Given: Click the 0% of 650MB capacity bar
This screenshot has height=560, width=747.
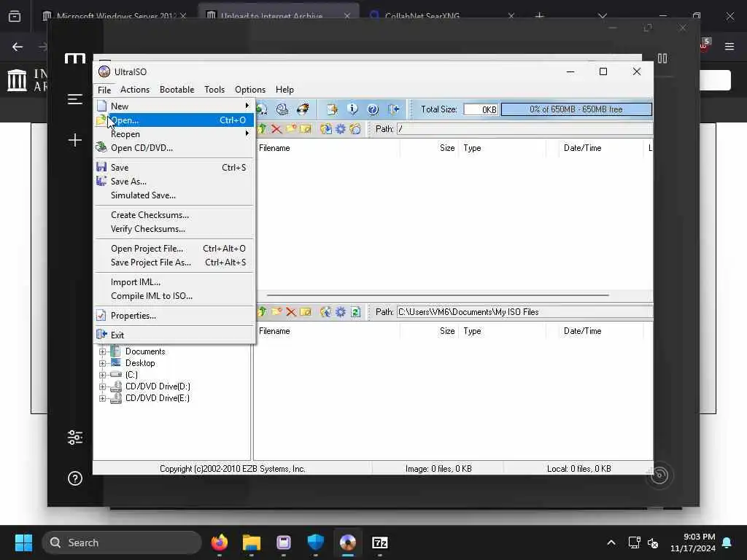Looking at the screenshot, I should tap(576, 109).
